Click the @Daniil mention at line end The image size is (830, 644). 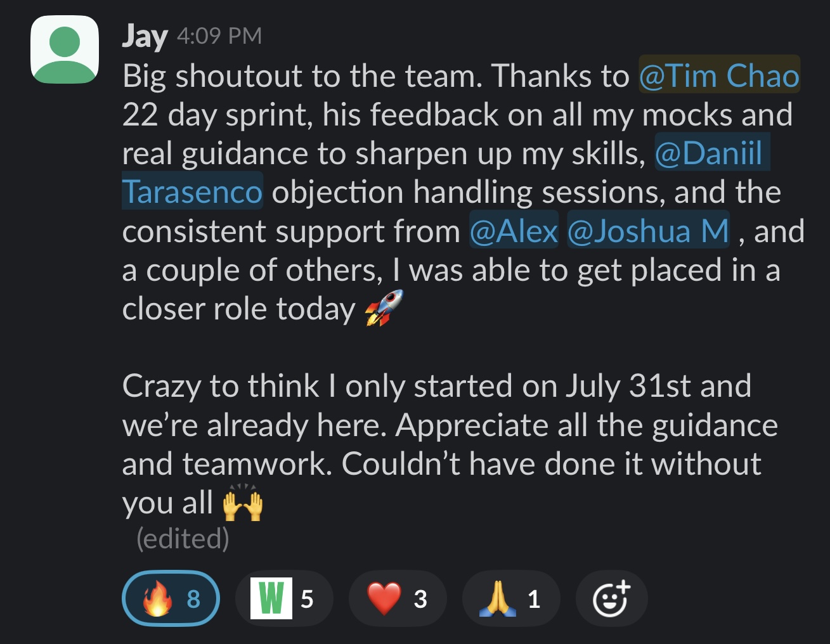coord(711,153)
